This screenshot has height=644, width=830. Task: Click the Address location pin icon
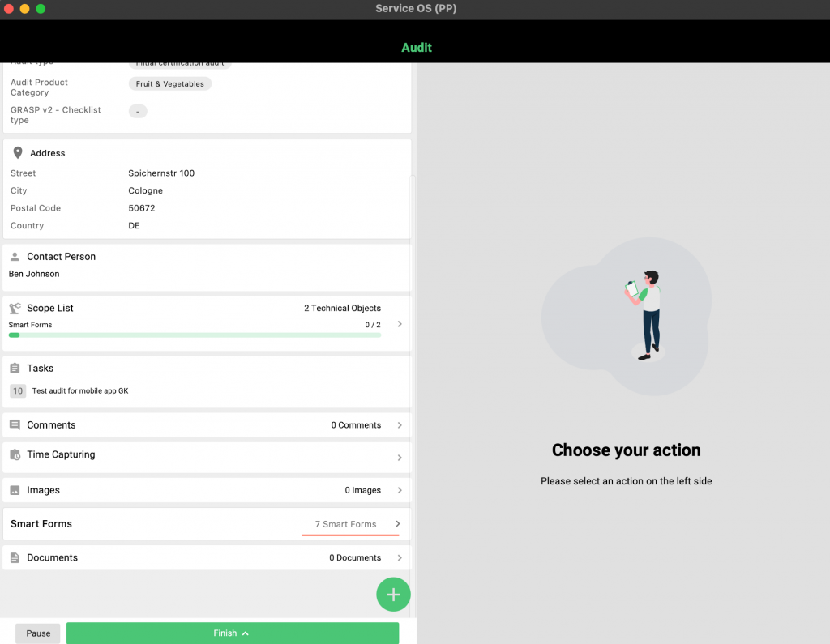[x=18, y=153]
